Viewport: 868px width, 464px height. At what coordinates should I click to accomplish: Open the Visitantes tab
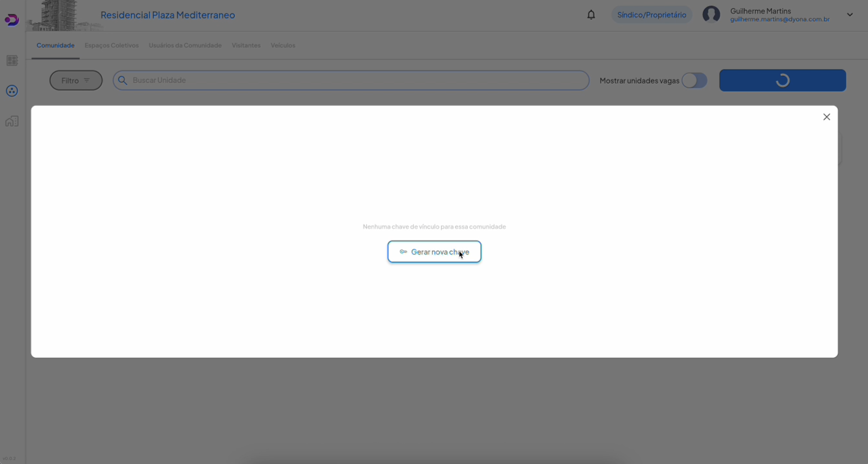coord(246,46)
